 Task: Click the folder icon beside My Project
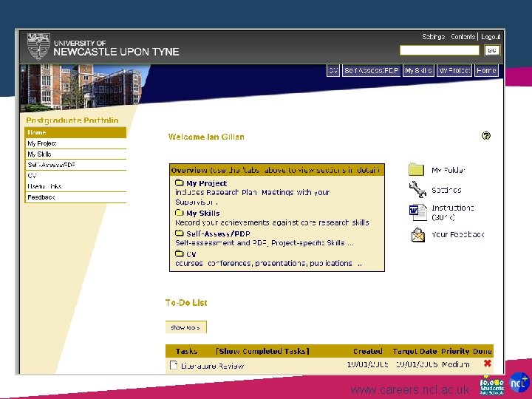point(179,183)
